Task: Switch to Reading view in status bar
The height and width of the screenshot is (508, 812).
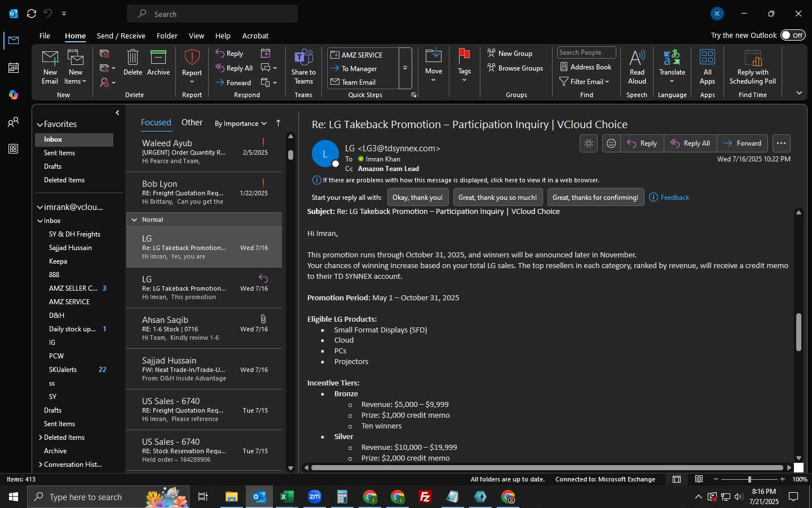Action: pos(699,479)
